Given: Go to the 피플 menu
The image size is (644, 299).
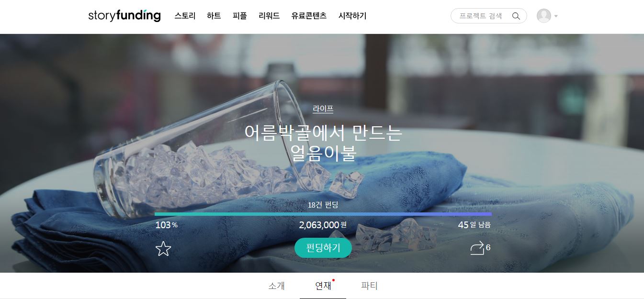Looking at the screenshot, I should tap(239, 16).
